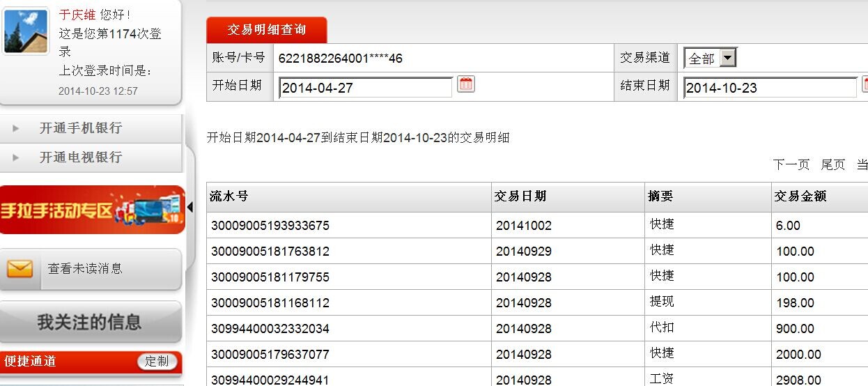Viewport: 868px width, 386px height.
Task: Click the 手拉手活动专区 banner
Action: coord(92,209)
